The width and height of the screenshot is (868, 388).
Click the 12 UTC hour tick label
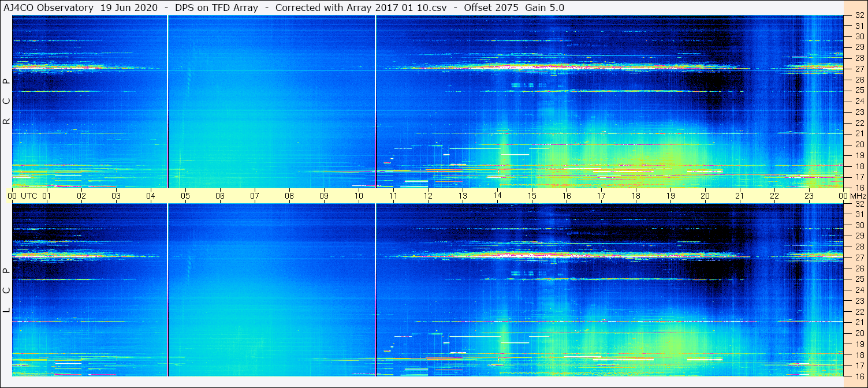428,196
